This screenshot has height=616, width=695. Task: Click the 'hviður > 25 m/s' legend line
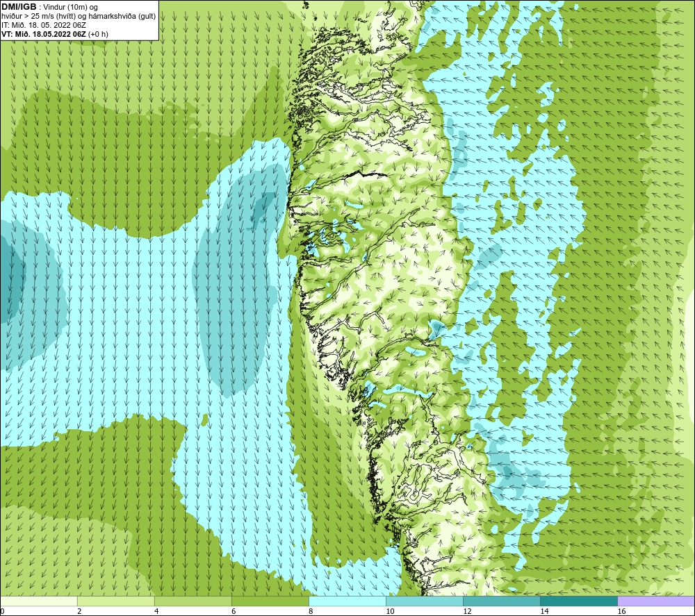79,17
